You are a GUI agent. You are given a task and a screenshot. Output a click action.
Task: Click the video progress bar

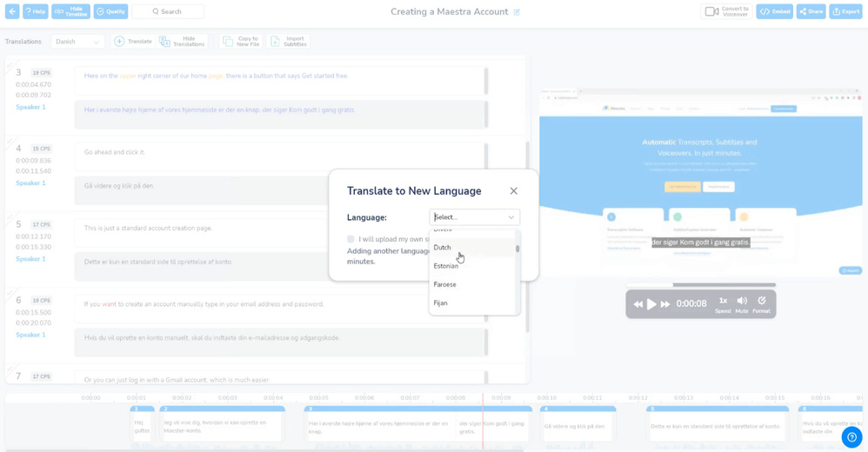point(701,285)
